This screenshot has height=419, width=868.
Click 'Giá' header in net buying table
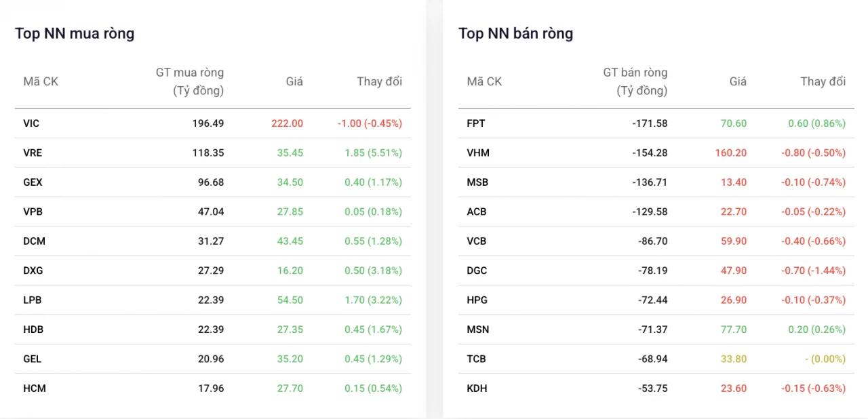(x=294, y=81)
